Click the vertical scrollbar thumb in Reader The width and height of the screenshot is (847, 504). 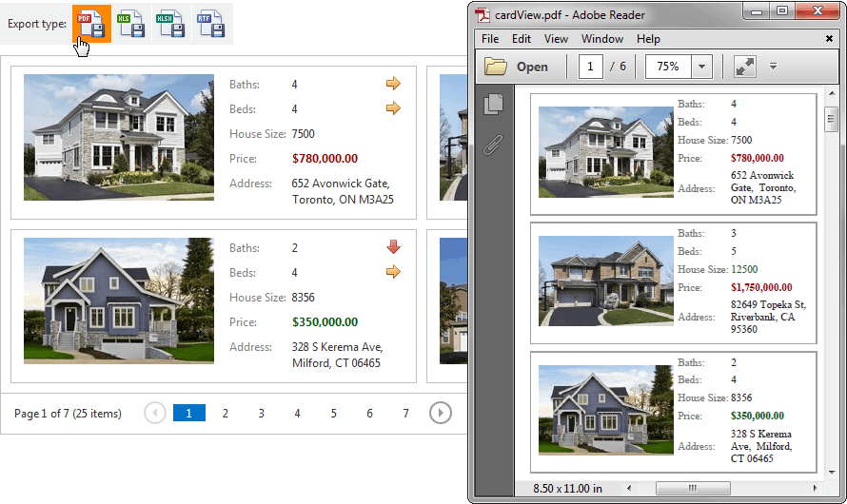tap(832, 119)
